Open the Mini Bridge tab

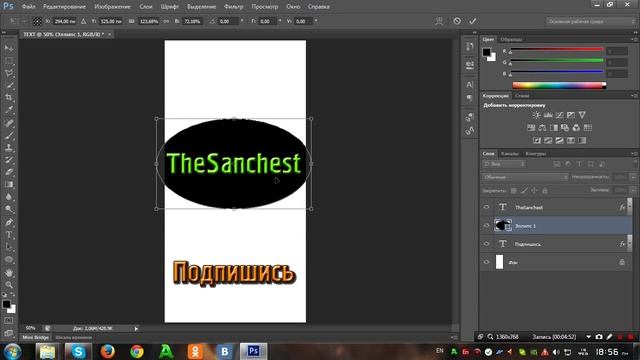pyautogui.click(x=36, y=338)
